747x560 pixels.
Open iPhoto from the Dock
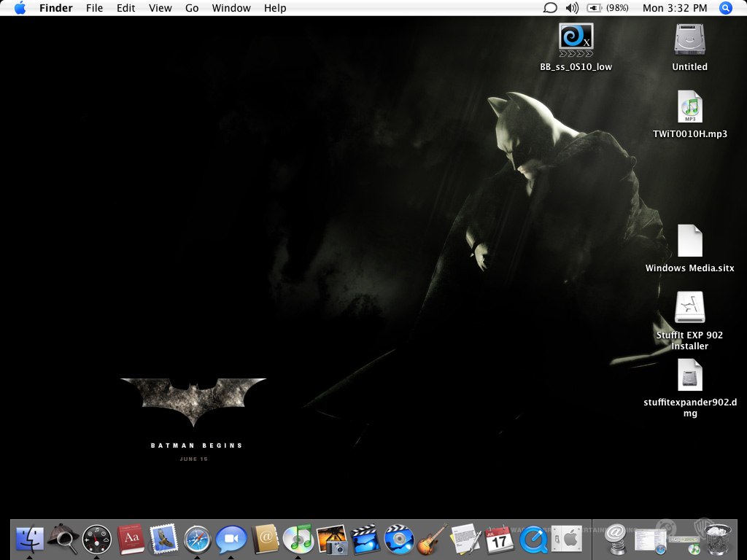coord(332,540)
